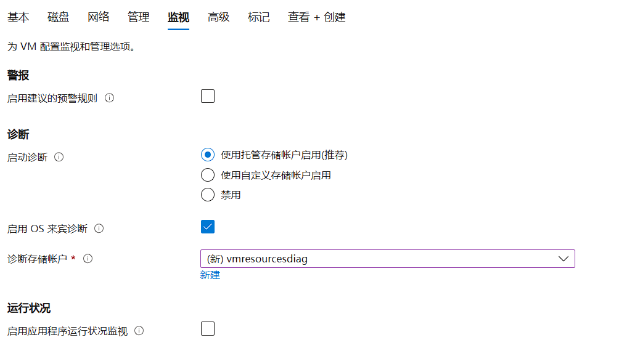Open the 诊断存储帐户 dropdown list
The image size is (619, 364).
[x=387, y=258]
